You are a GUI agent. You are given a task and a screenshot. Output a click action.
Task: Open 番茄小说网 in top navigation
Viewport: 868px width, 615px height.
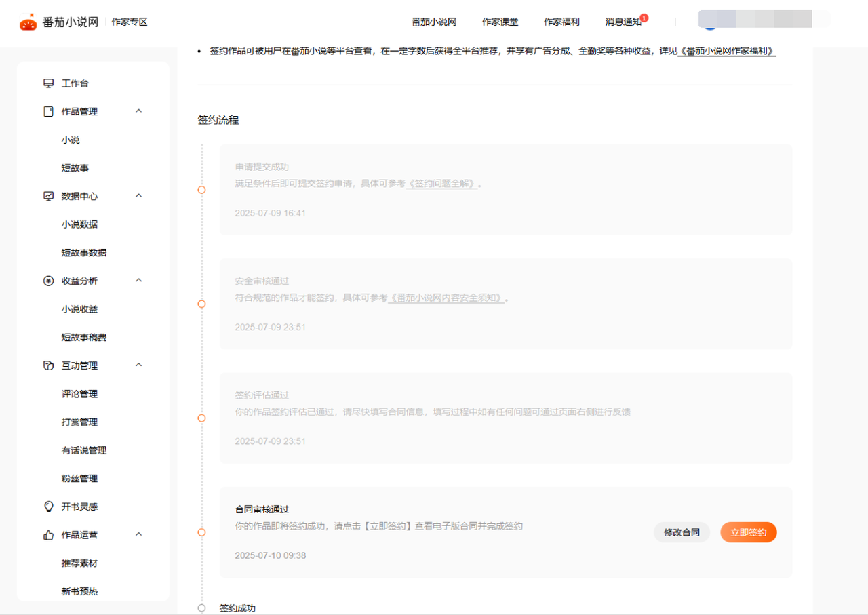click(434, 22)
